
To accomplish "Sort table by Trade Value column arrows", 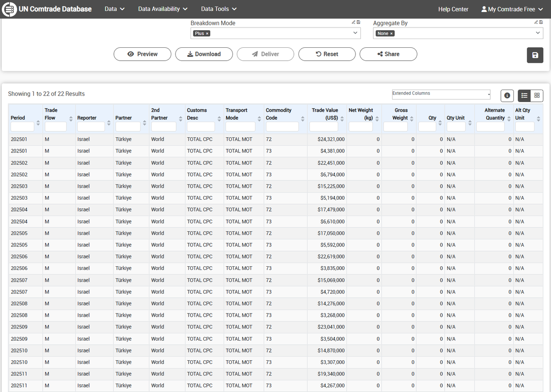I will (x=342, y=118).
